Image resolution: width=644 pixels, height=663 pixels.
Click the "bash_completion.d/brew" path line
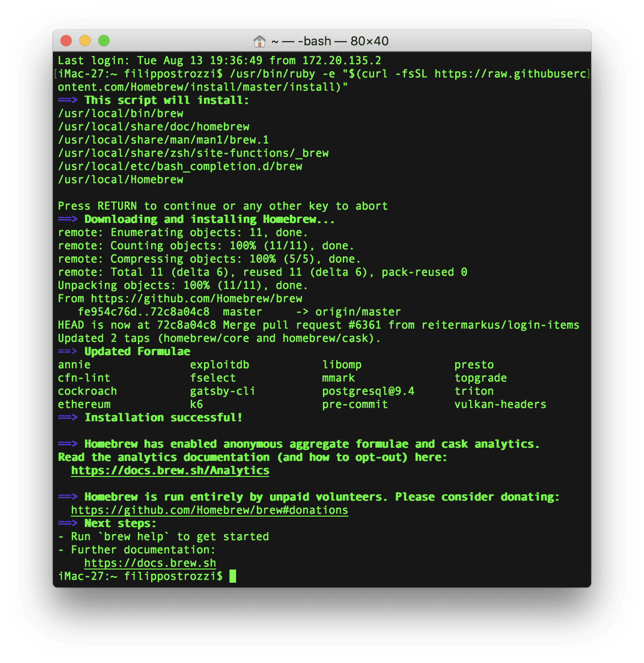180,167
